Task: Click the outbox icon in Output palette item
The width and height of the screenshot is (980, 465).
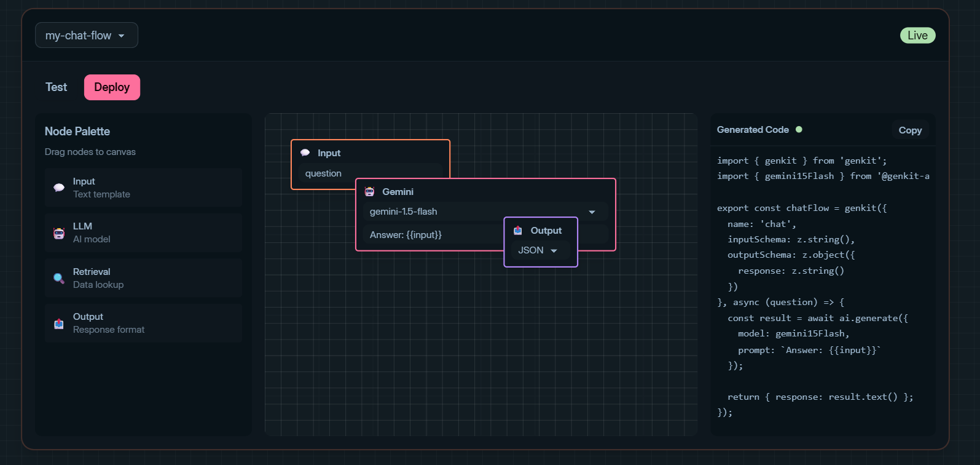Action: (x=59, y=324)
